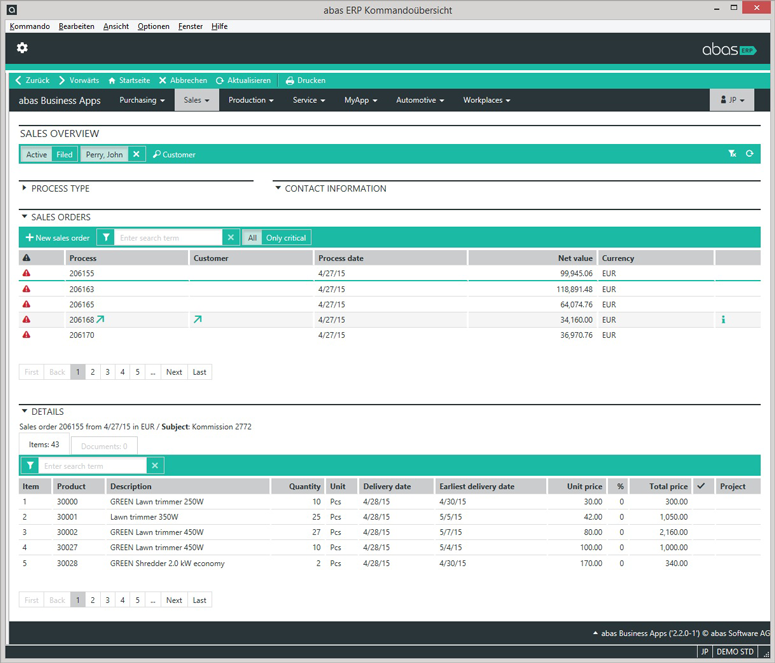
Task: Open the Optionen menu
Action: (x=153, y=26)
